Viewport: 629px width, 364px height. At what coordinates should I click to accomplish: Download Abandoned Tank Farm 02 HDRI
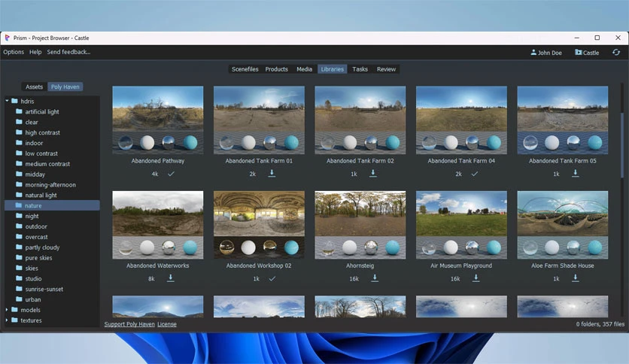pos(372,173)
